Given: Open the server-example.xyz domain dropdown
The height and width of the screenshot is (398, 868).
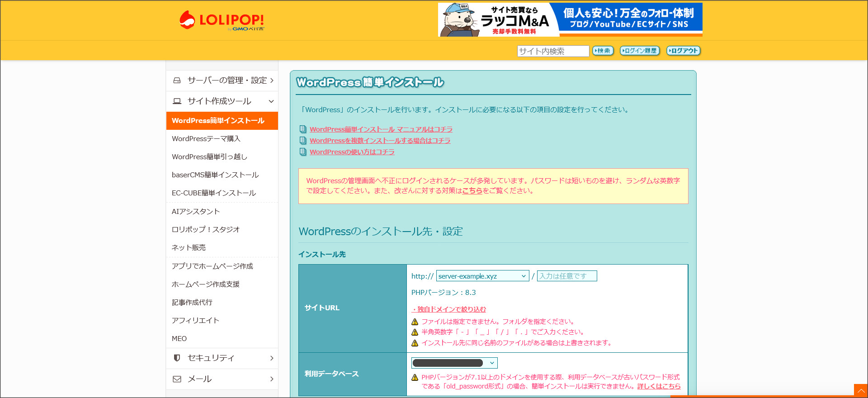Looking at the screenshot, I should (x=482, y=276).
